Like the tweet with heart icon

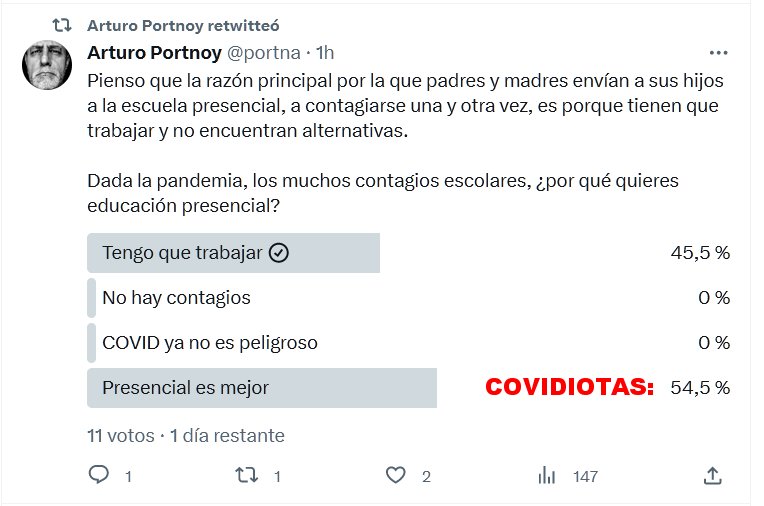pos(396,475)
